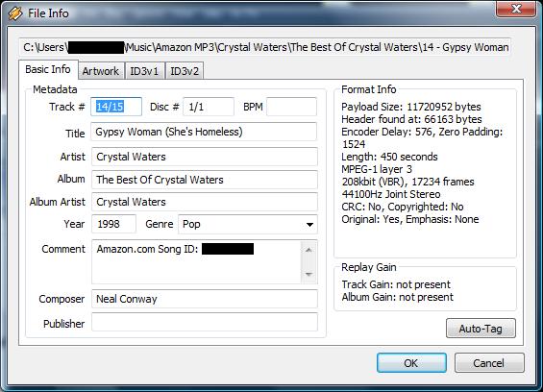This screenshot has width=543, height=392.
Task: Switch to the Artwork tab
Action: coord(101,71)
